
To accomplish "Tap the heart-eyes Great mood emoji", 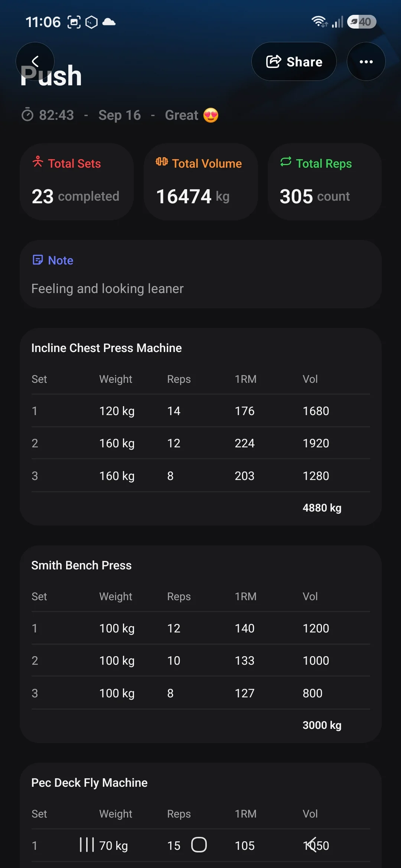I will [211, 115].
